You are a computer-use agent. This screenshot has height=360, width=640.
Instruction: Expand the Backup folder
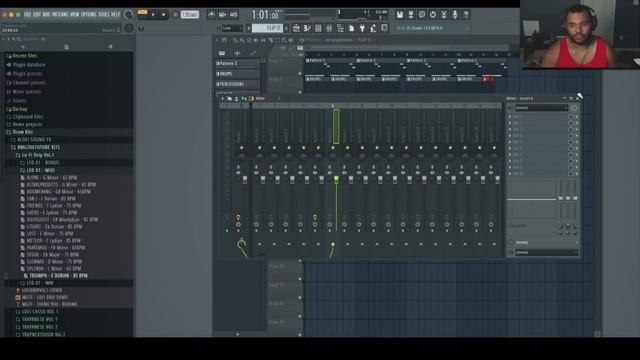tap(20, 109)
